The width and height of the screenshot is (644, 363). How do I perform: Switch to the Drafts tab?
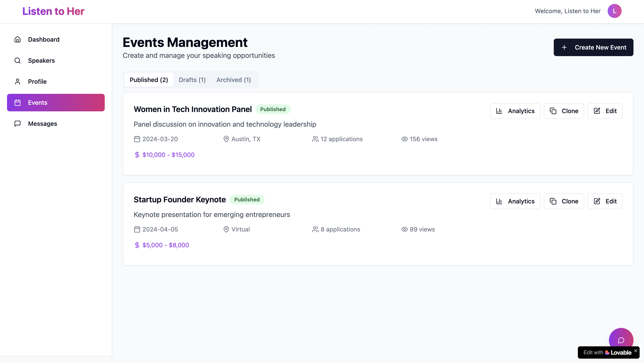192,80
